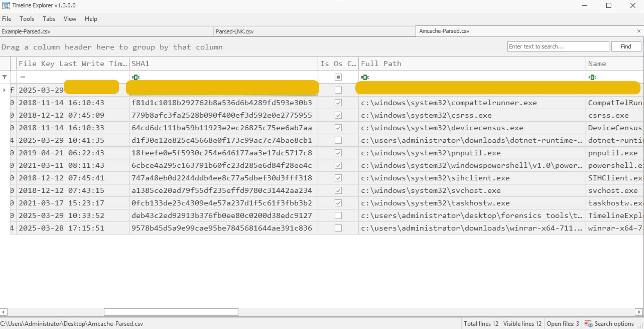Select Name cell SIHClient.exe

(615, 178)
